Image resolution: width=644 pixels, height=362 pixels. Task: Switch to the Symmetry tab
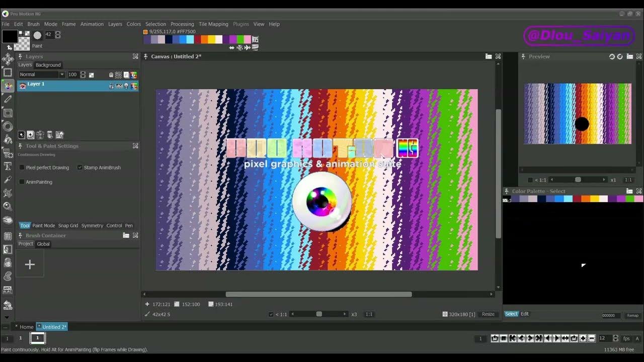point(92,226)
